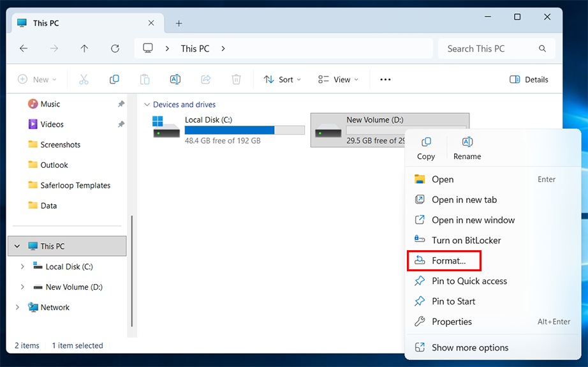Collapse the Devices and drives group
The height and width of the screenshot is (367, 588).
coord(147,105)
